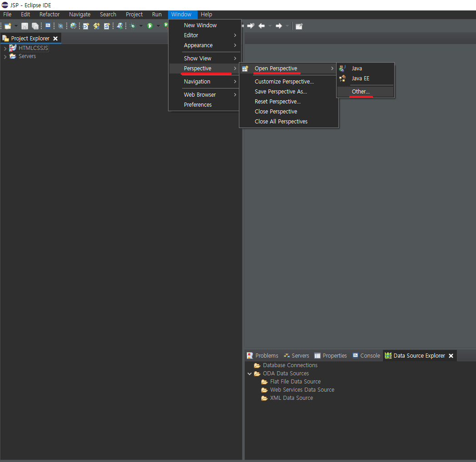The width and height of the screenshot is (476, 462).
Task: Open the Project menu
Action: (134, 14)
